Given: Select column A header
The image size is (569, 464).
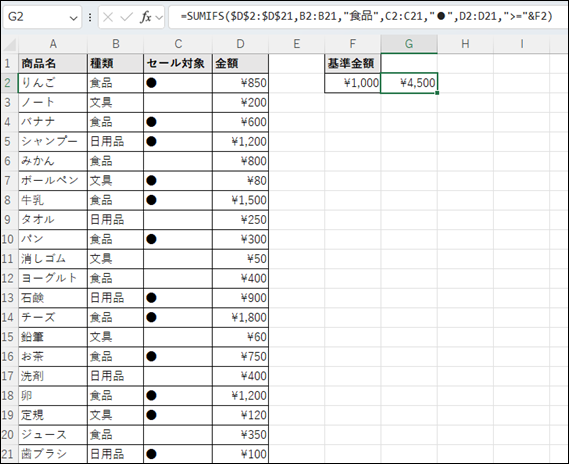Looking at the screenshot, I should pos(53,44).
